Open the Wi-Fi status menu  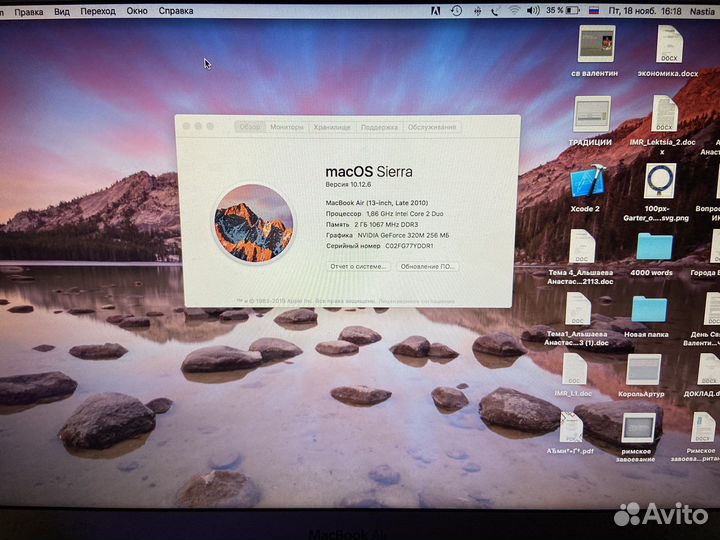[x=515, y=11]
